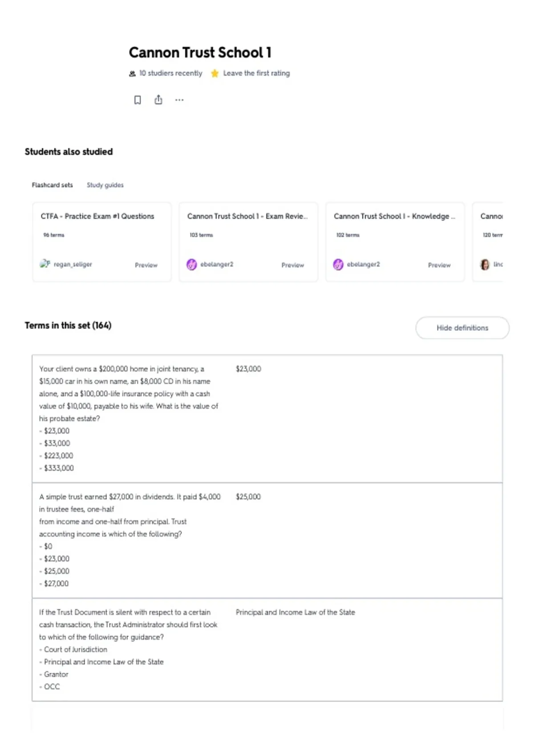534x756 pixels.
Task: Bookmark the Cannon Trust School 1 set
Action: point(138,100)
